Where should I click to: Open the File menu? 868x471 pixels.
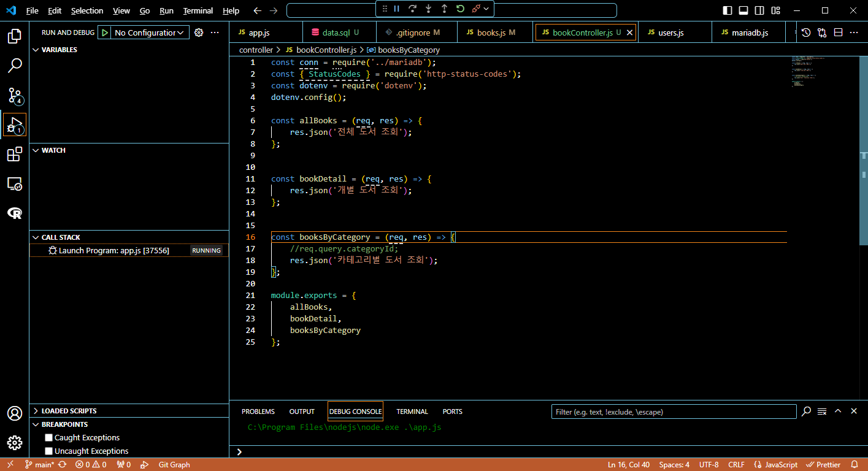pos(33,10)
